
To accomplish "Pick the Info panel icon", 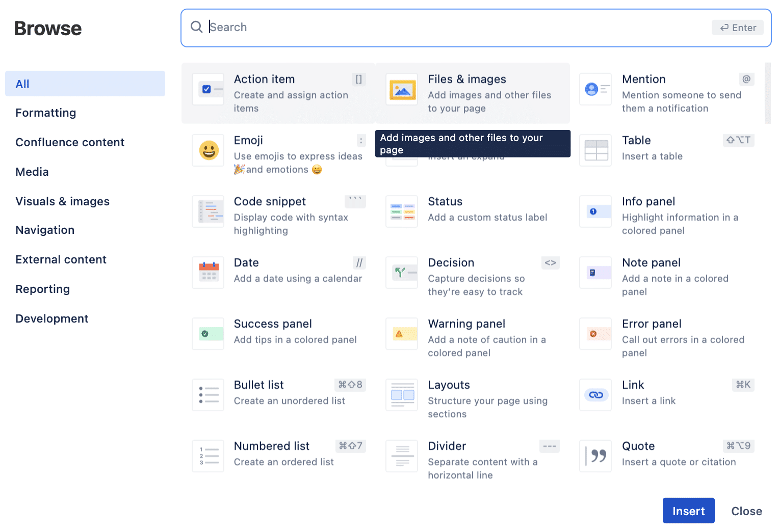I will pyautogui.click(x=595, y=211).
